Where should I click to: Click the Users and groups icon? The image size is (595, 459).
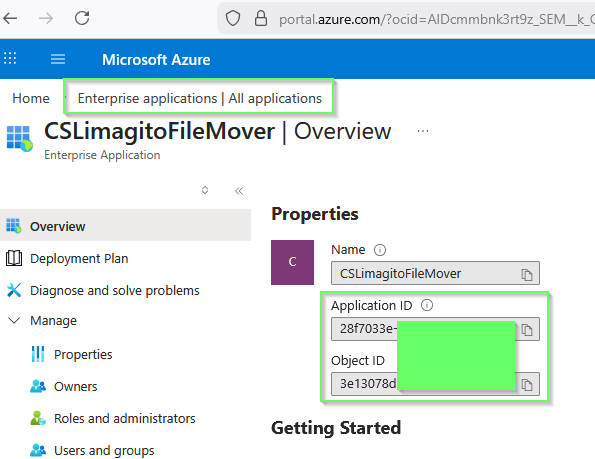tap(38, 450)
